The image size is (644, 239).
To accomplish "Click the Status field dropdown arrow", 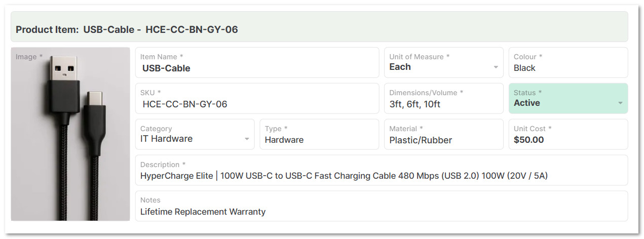I will pos(620,103).
